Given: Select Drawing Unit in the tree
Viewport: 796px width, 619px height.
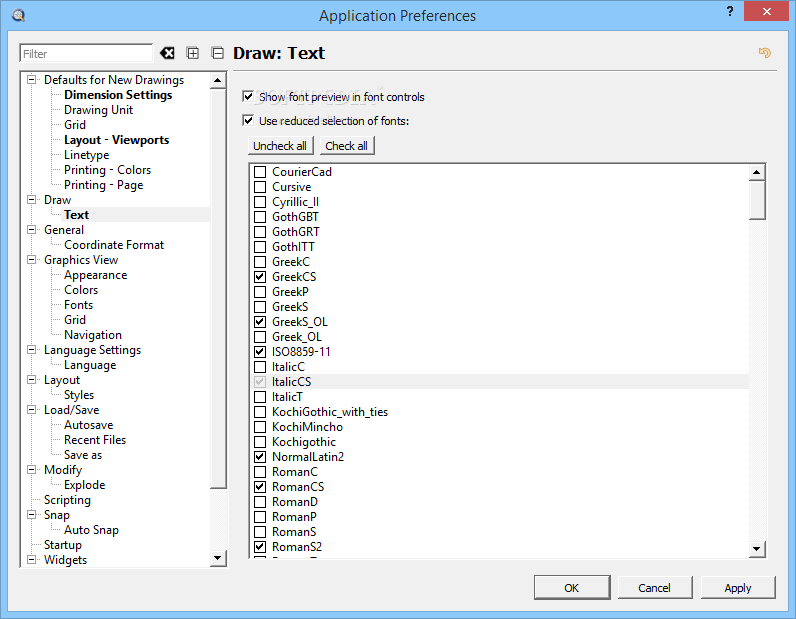Looking at the screenshot, I should pos(98,110).
